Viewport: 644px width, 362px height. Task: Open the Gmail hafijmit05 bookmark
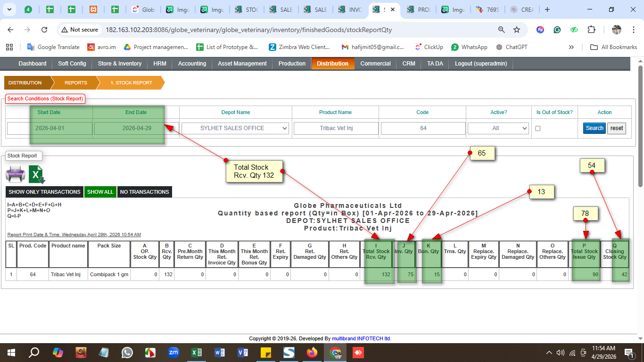coord(373,47)
